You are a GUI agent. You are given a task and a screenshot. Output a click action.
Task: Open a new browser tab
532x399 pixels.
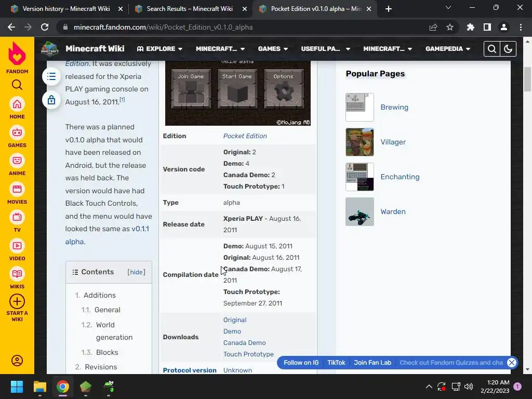[x=389, y=9]
